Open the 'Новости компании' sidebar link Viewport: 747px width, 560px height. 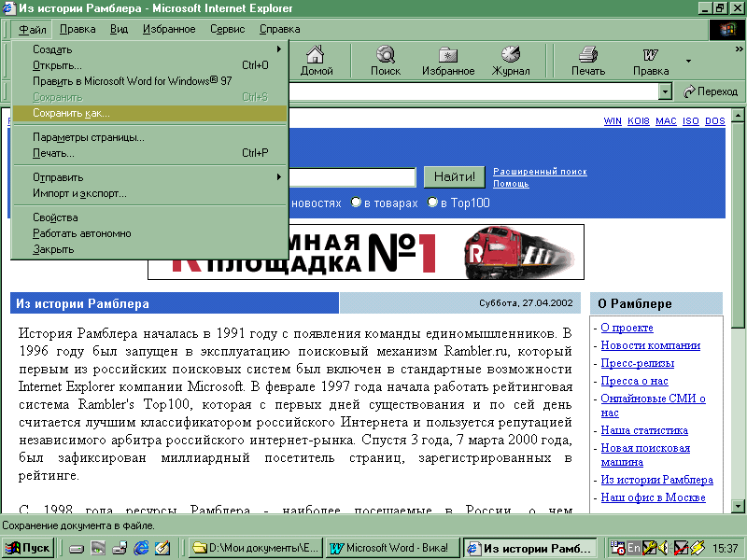point(650,345)
